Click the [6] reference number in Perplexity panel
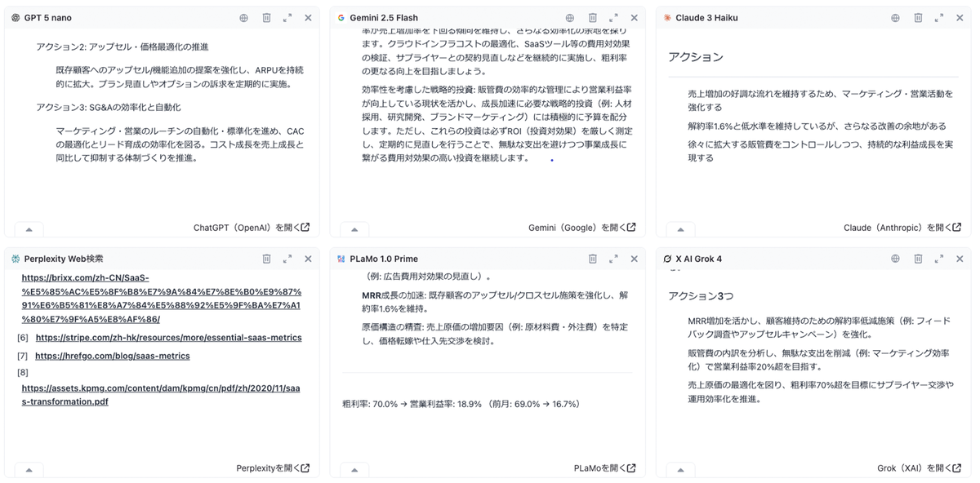980x483 pixels. 23,338
